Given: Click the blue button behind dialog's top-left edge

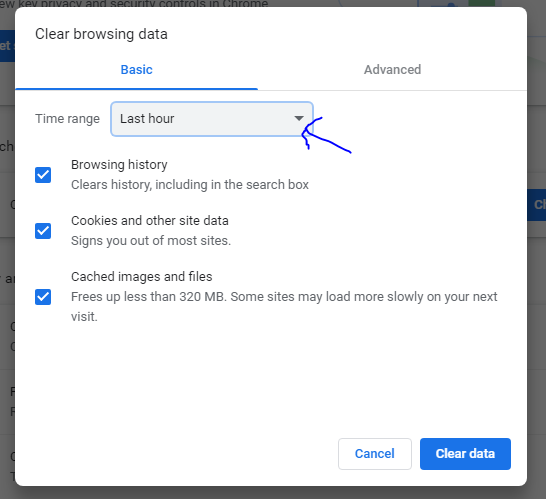Looking at the screenshot, I should 7,46.
